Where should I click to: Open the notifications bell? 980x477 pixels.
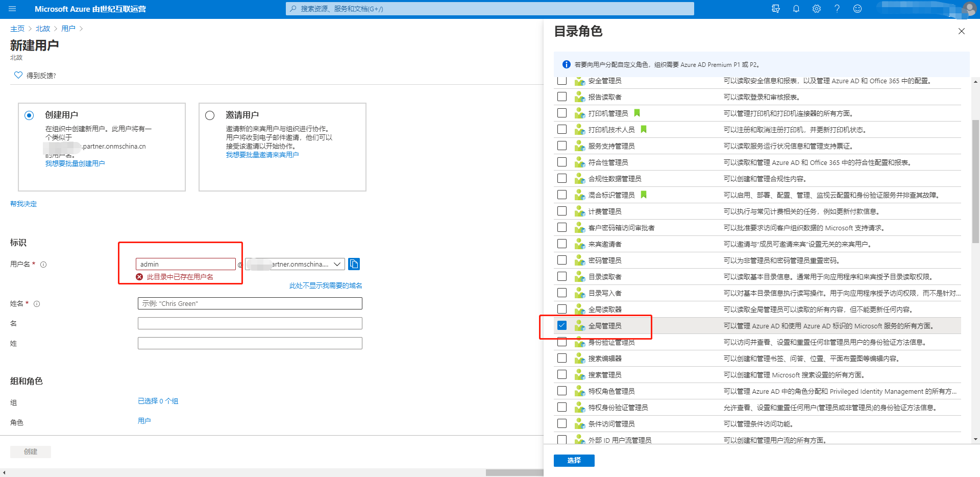click(x=796, y=9)
